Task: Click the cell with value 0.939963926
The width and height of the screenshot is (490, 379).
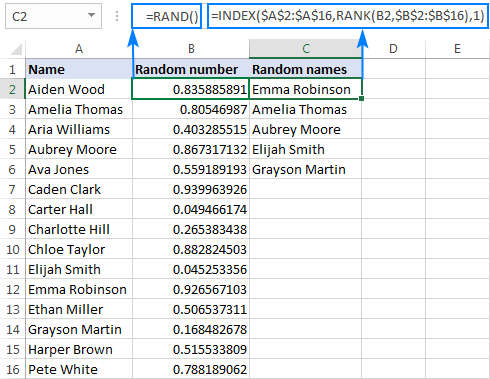Action: pos(191,189)
